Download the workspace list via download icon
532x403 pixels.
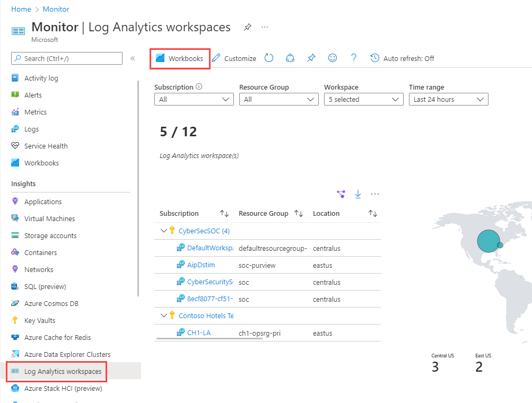pyautogui.click(x=357, y=194)
